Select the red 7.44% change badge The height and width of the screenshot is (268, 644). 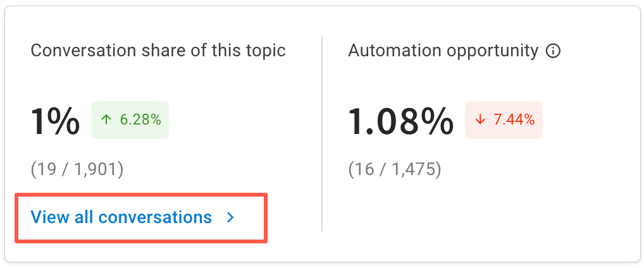coord(504,120)
